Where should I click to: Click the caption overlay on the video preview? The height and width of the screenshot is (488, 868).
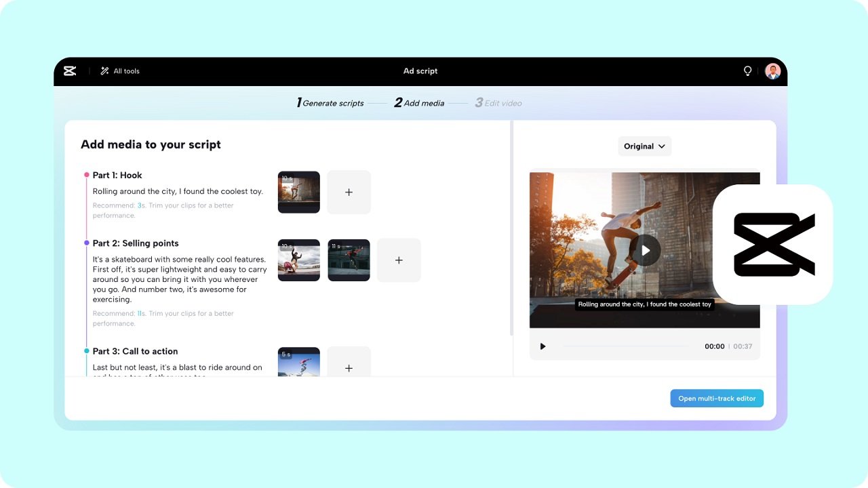[645, 304]
